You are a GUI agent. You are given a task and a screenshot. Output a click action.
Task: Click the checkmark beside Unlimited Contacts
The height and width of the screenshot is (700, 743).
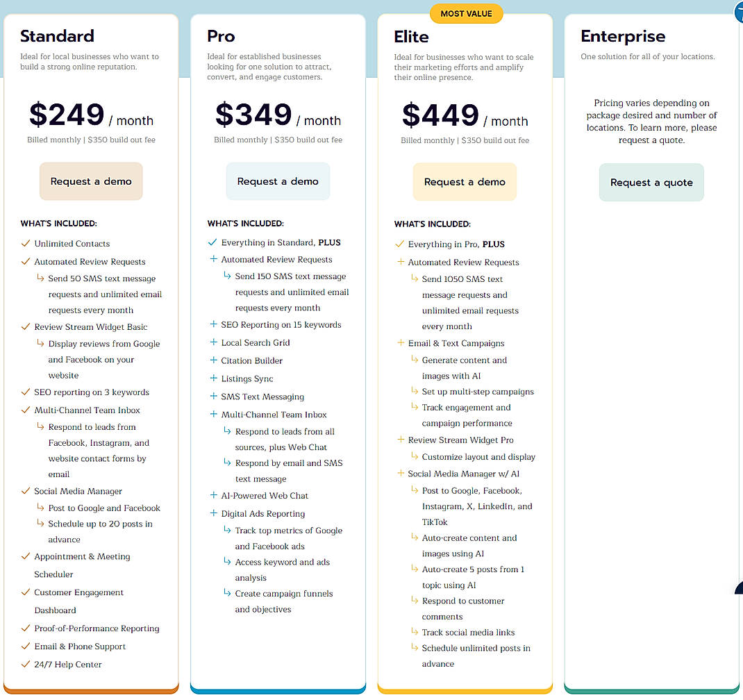coord(26,244)
